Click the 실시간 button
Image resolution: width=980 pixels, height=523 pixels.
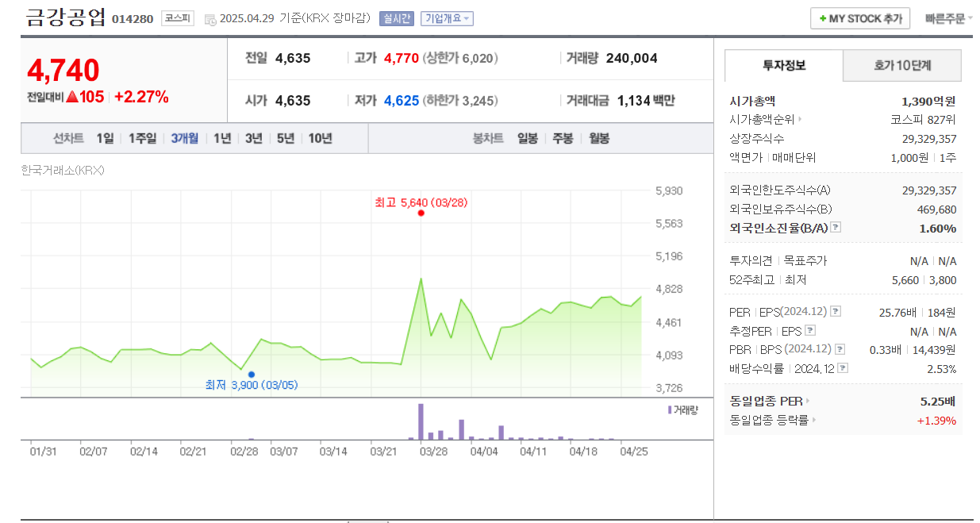pos(397,18)
